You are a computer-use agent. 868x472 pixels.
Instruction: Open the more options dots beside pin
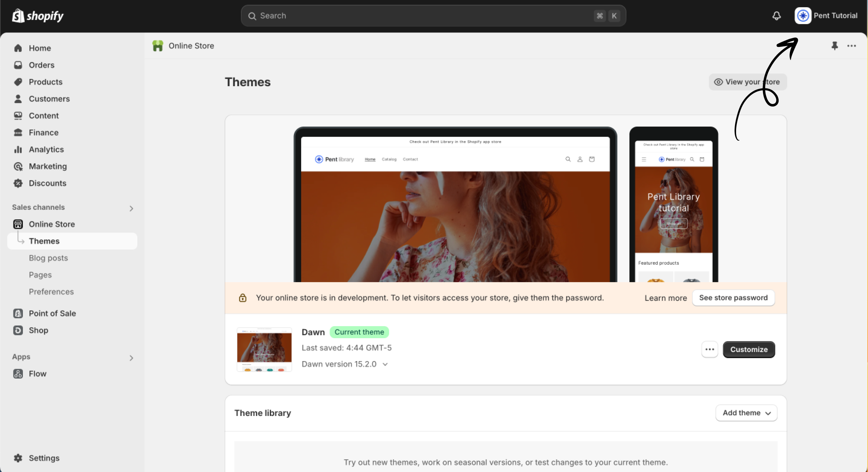tap(852, 46)
